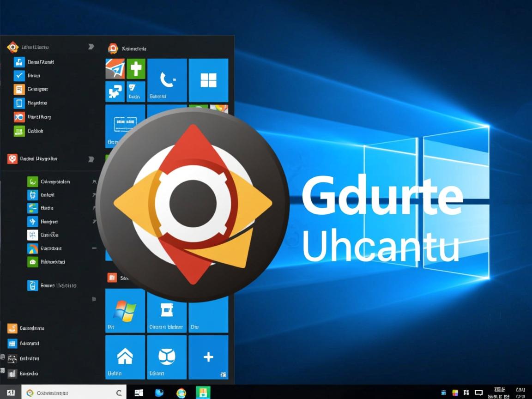Open the orange calendar entry in the start menu

point(18,89)
